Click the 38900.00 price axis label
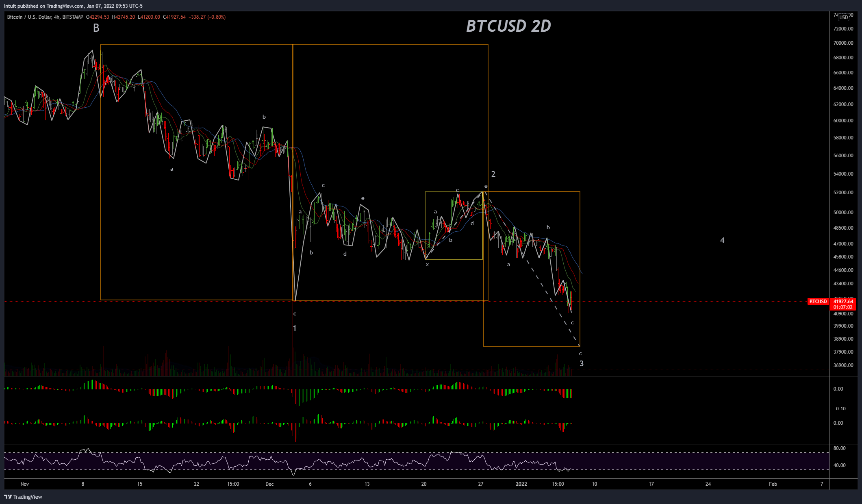862x504 pixels. pyautogui.click(x=843, y=339)
